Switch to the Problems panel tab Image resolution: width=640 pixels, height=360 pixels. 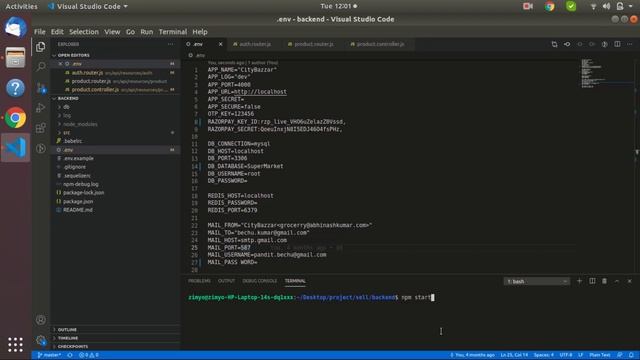tap(199, 281)
